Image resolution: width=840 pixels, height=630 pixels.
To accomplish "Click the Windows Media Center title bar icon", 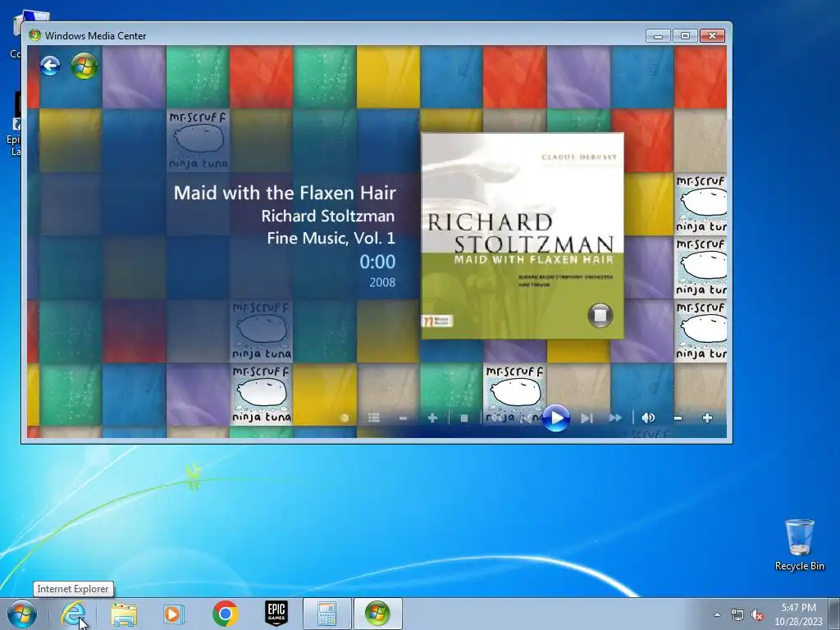I will [34, 35].
